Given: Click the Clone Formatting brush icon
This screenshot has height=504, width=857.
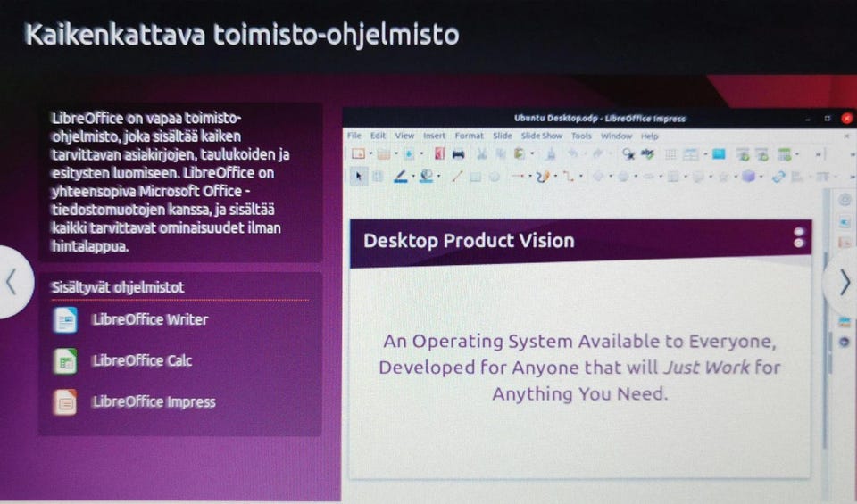Looking at the screenshot, I should click(x=551, y=154).
